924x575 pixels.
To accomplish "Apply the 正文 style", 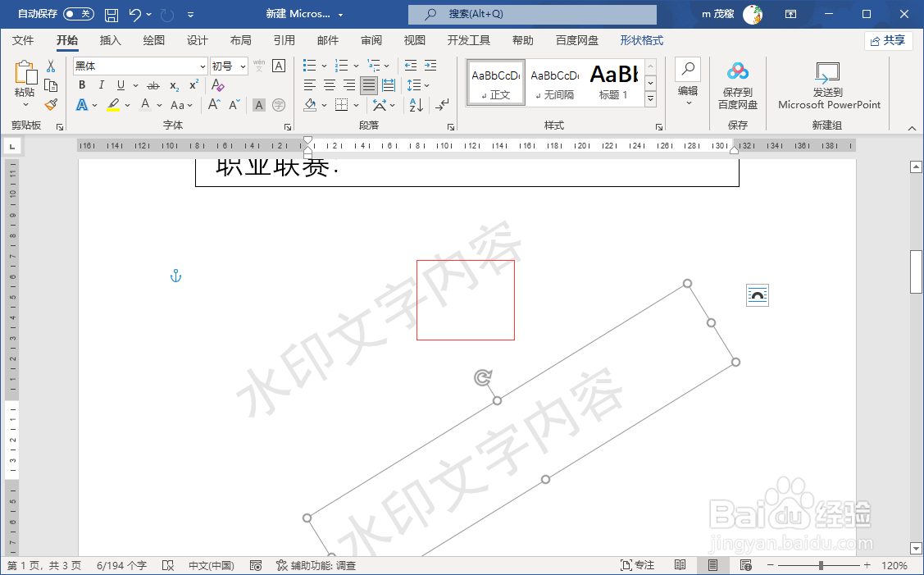I will (x=495, y=83).
